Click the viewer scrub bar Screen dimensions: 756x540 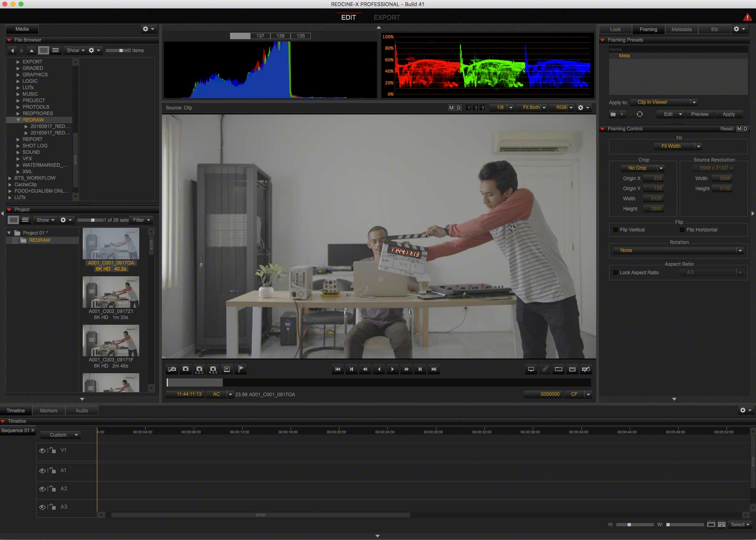coord(379,382)
